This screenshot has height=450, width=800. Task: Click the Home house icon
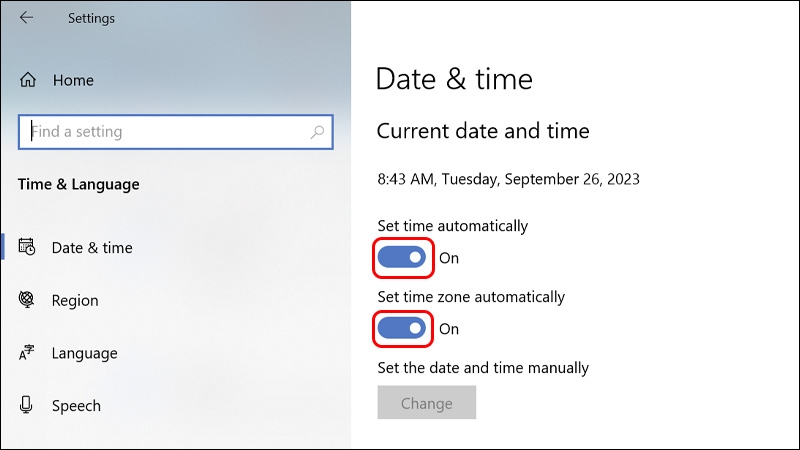click(x=27, y=79)
